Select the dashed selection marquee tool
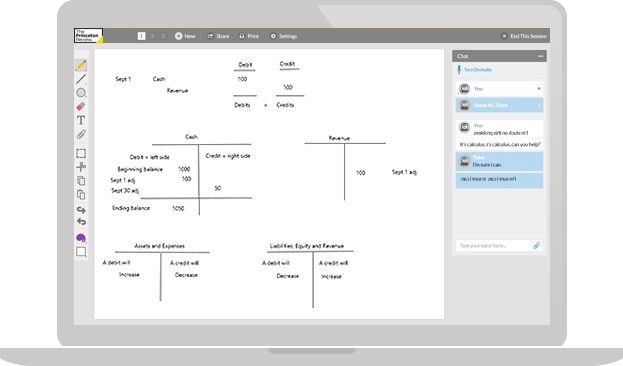Screen dimensions: 623x366 (81, 153)
